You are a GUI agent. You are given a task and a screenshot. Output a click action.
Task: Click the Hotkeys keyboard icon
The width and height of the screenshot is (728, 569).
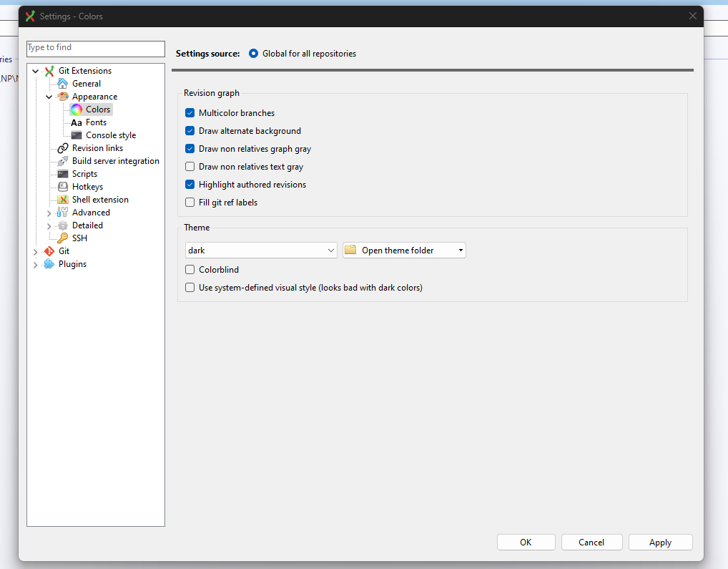pos(63,187)
